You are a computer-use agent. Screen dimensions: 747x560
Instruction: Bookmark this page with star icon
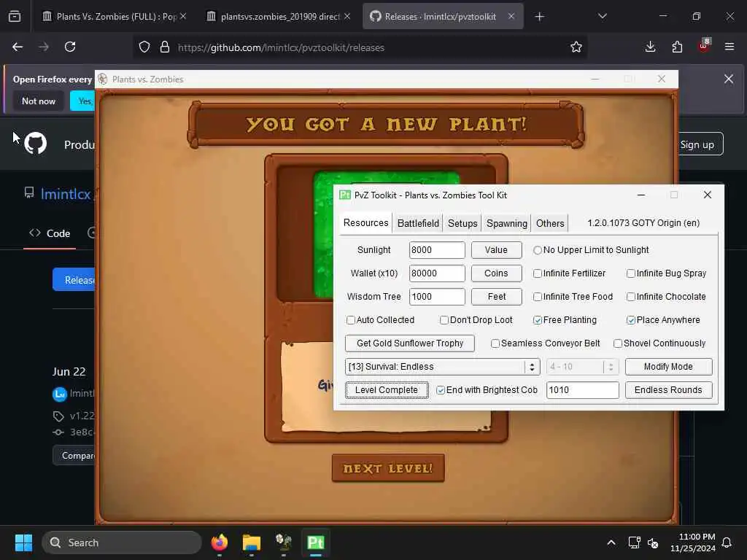tap(576, 47)
